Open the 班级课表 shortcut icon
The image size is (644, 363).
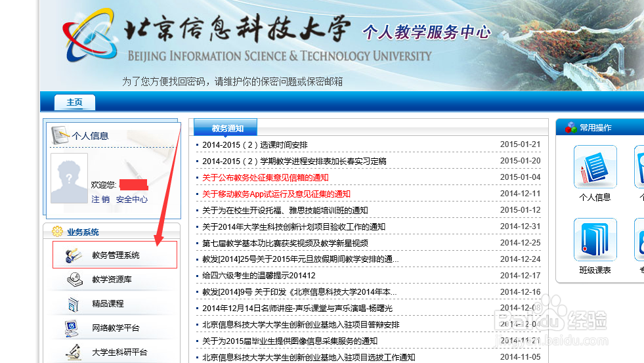tap(595, 240)
